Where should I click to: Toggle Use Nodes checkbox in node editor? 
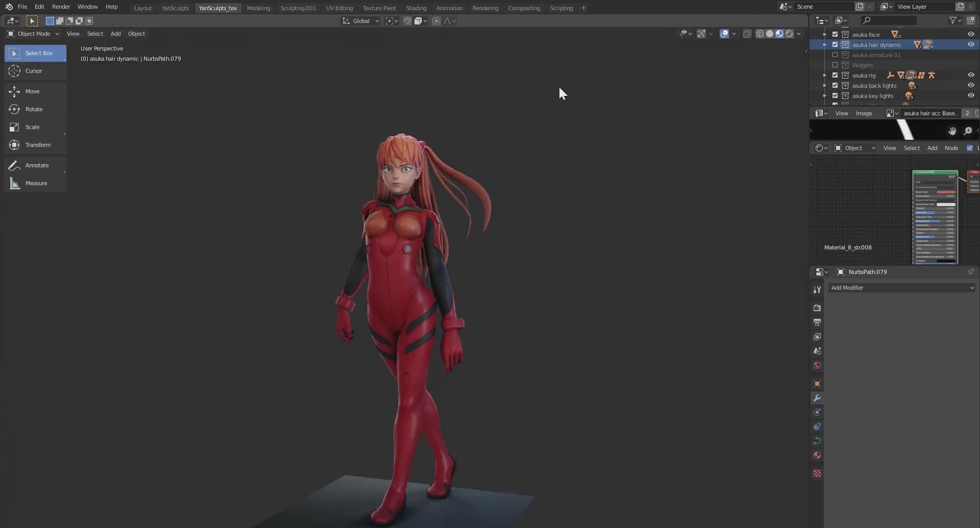point(970,148)
